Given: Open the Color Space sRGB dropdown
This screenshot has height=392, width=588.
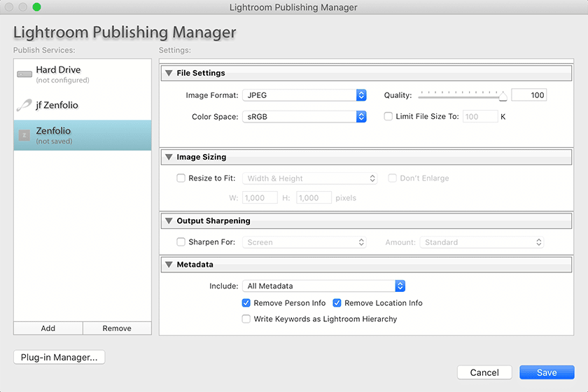Looking at the screenshot, I should coord(304,117).
